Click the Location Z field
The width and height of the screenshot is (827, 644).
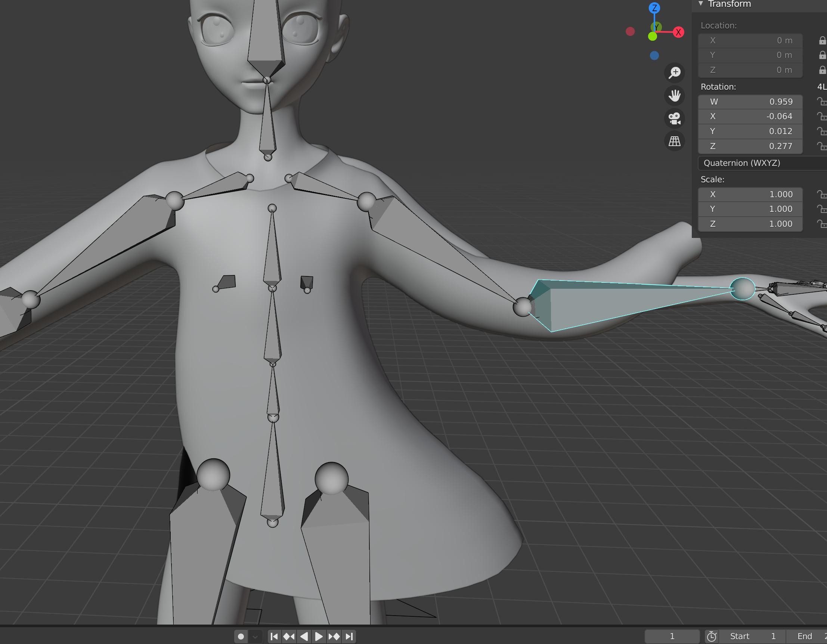[750, 70]
